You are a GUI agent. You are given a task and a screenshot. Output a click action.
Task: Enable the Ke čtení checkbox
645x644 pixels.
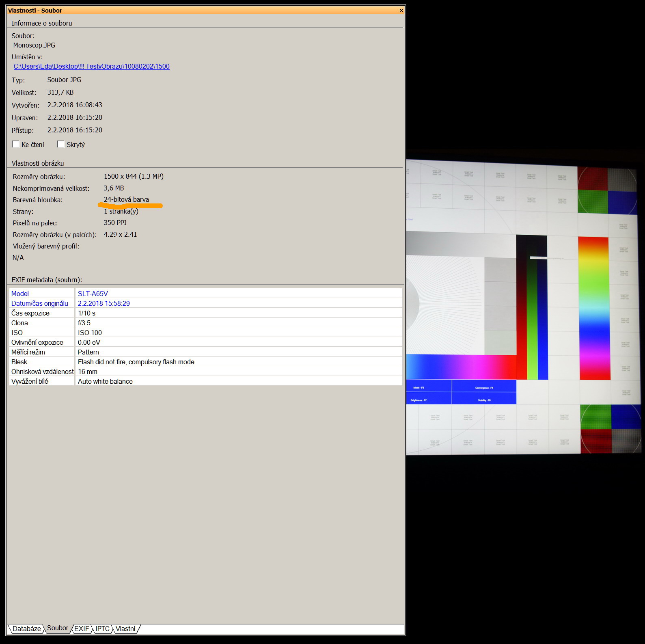[x=16, y=145]
